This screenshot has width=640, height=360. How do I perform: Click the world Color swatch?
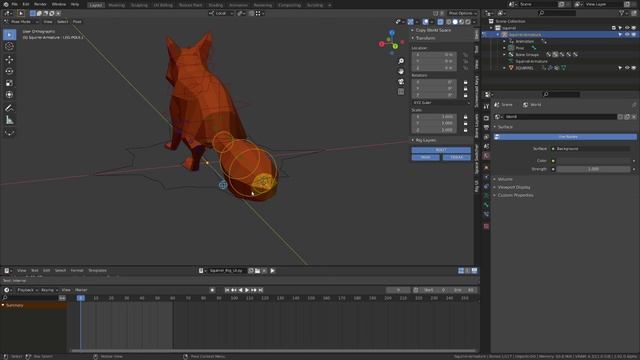pos(594,161)
